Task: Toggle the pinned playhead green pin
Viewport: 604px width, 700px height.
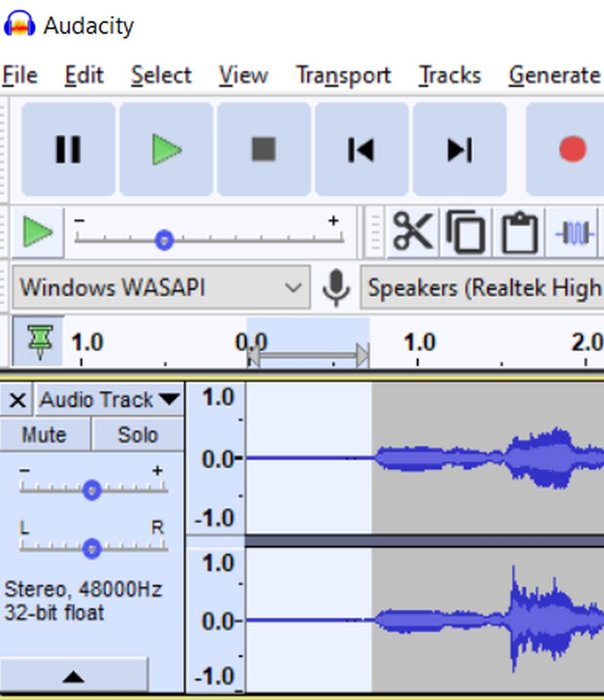Action: click(39, 341)
